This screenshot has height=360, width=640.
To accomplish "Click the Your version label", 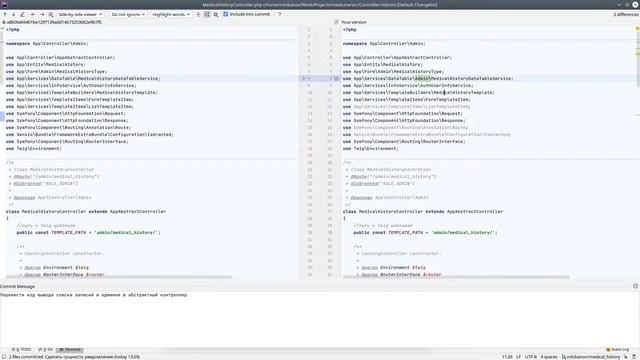I will pos(353,22).
